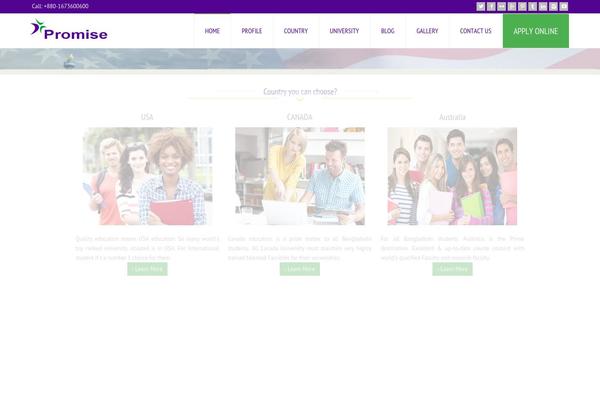Open the Tumblr social icon
Image resolution: width=600 pixels, height=400 pixels.
click(533, 7)
